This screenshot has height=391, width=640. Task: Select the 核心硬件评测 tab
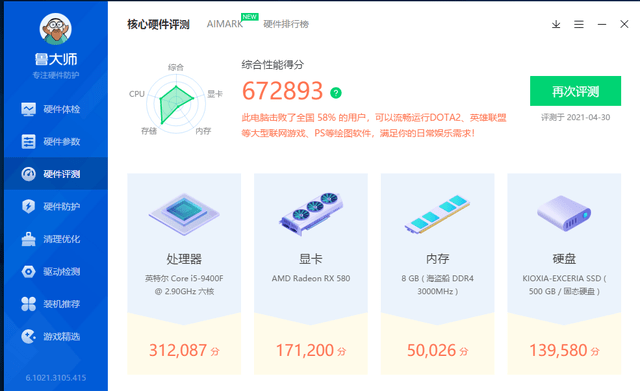(x=158, y=24)
